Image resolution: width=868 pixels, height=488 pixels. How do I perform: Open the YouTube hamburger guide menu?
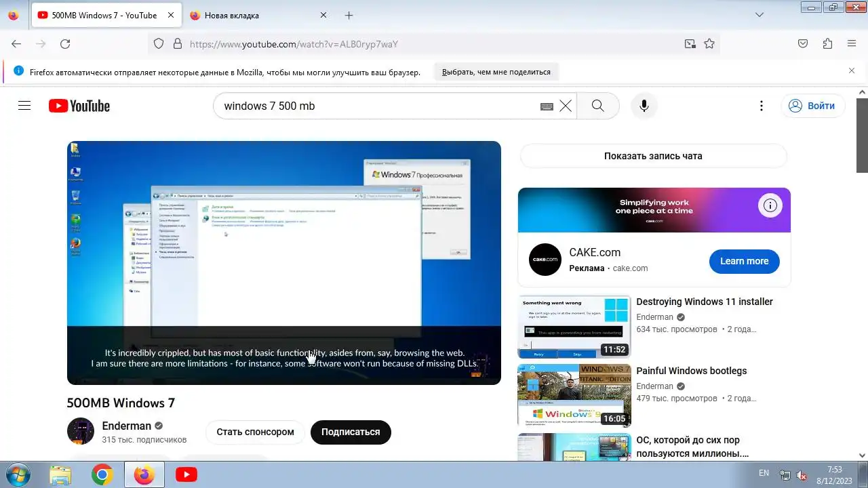coord(24,106)
